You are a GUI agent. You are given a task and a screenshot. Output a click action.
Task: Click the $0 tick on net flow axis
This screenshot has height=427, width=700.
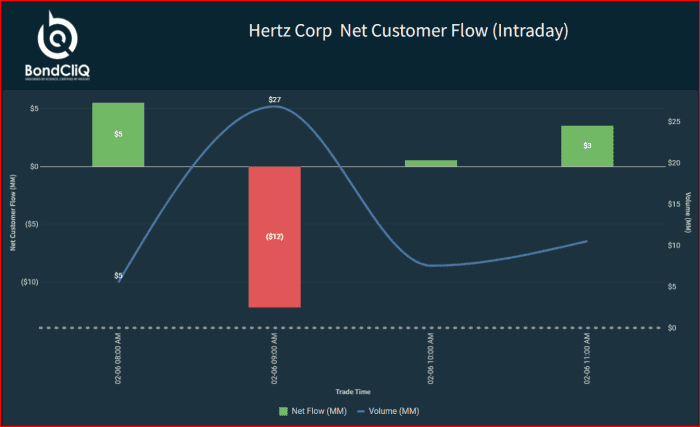(x=34, y=167)
